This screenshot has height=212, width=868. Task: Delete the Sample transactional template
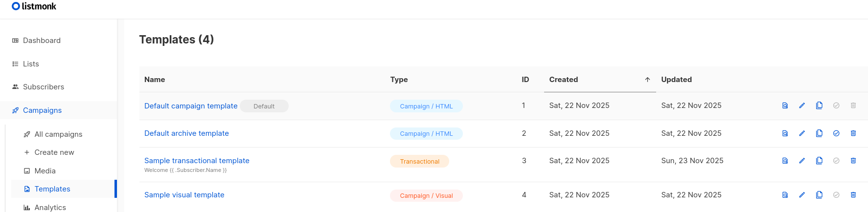[853, 161]
